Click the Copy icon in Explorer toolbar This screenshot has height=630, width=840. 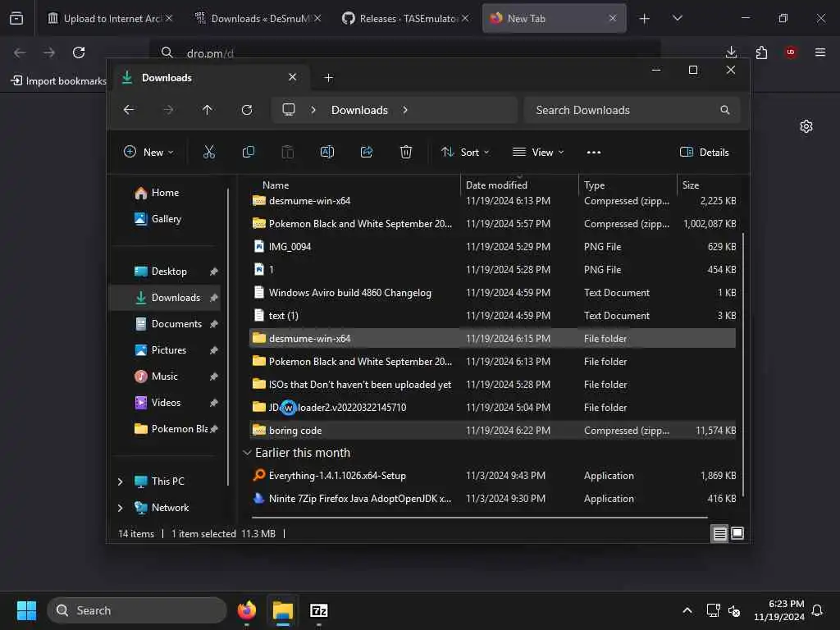(248, 152)
